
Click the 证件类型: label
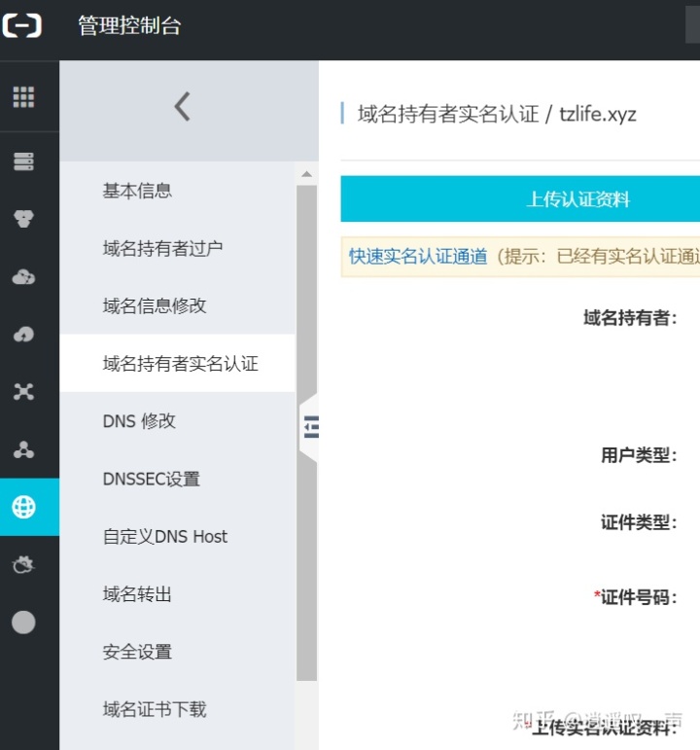pos(640,522)
